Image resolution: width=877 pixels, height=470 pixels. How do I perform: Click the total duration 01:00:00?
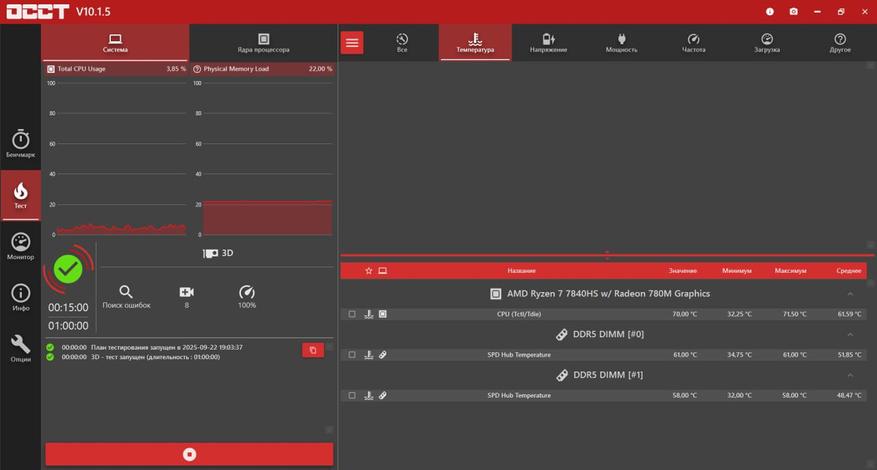click(x=68, y=326)
